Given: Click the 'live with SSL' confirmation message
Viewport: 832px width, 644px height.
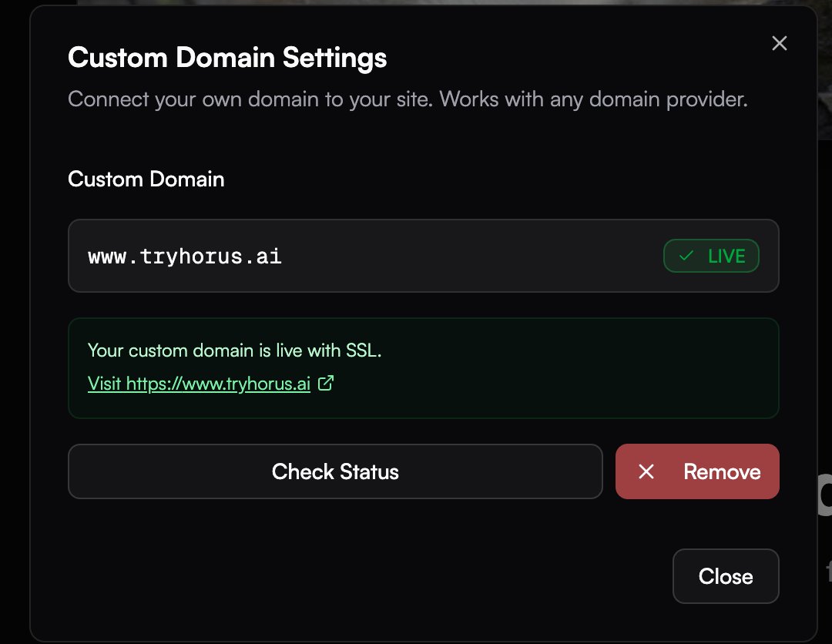Looking at the screenshot, I should click(235, 351).
